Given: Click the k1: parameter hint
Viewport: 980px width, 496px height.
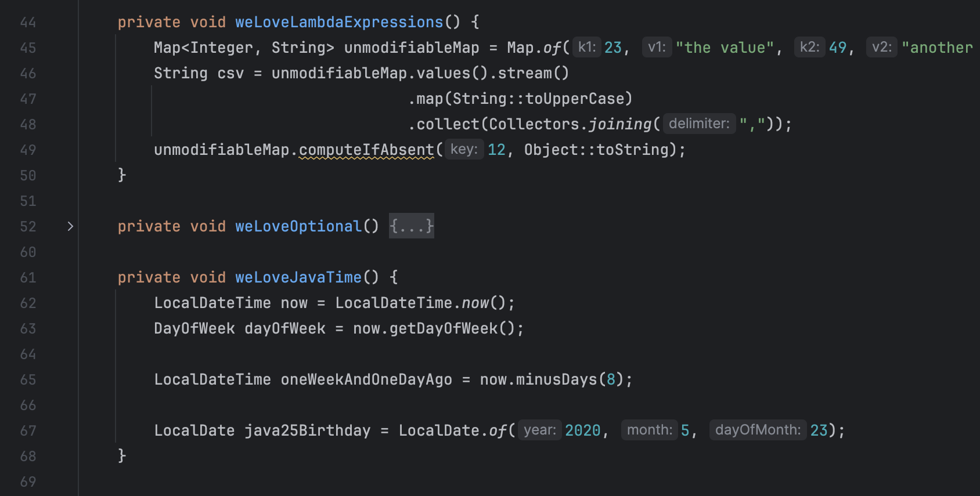Looking at the screenshot, I should pyautogui.click(x=587, y=47).
